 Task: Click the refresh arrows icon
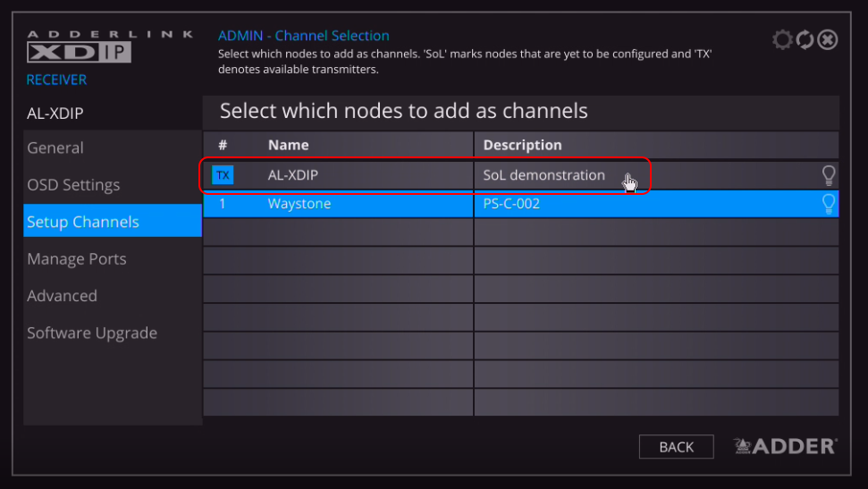coord(805,39)
